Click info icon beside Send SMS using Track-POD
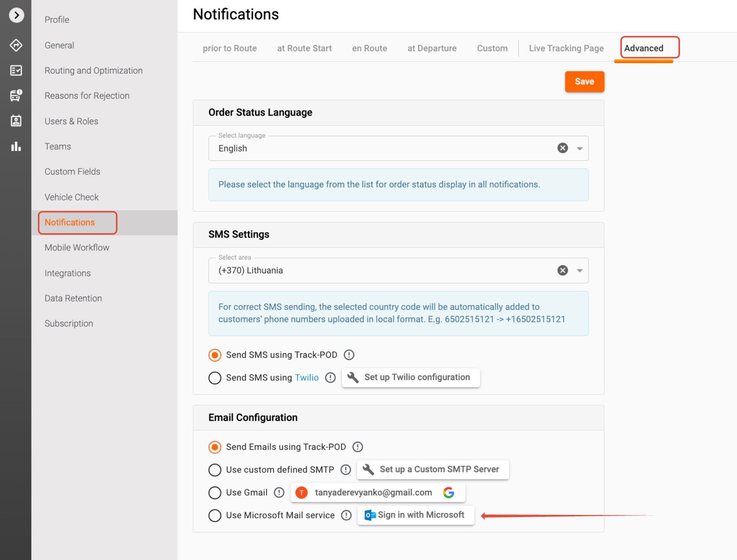The image size is (737, 560). point(349,355)
